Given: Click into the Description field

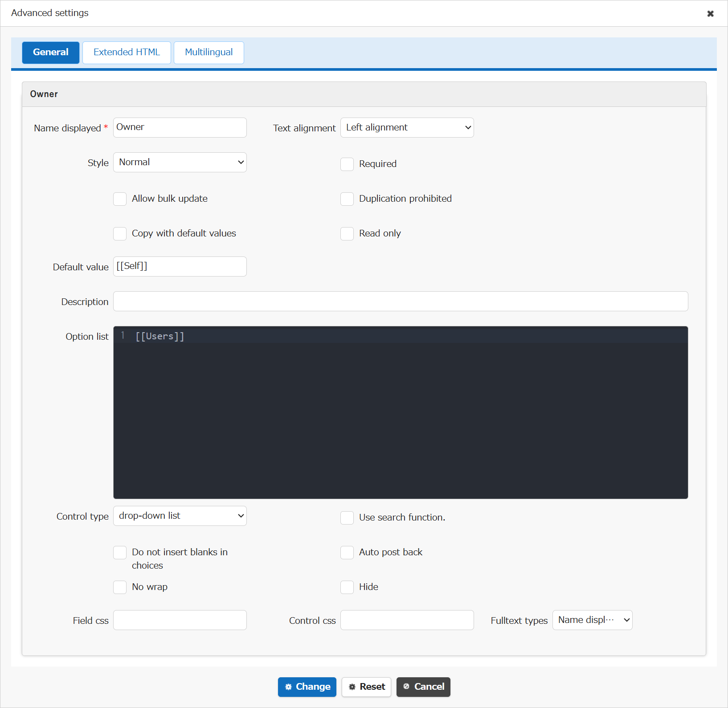Looking at the screenshot, I should [401, 301].
